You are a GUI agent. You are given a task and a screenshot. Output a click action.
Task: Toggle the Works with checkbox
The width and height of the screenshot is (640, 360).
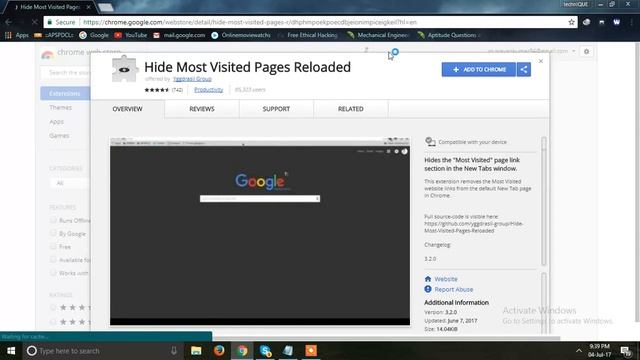click(x=53, y=272)
